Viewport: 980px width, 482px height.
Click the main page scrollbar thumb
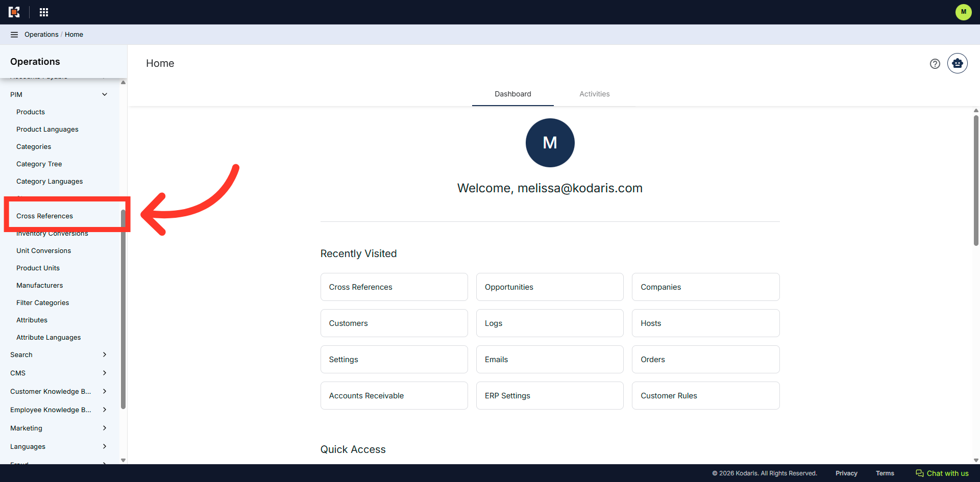(x=976, y=180)
